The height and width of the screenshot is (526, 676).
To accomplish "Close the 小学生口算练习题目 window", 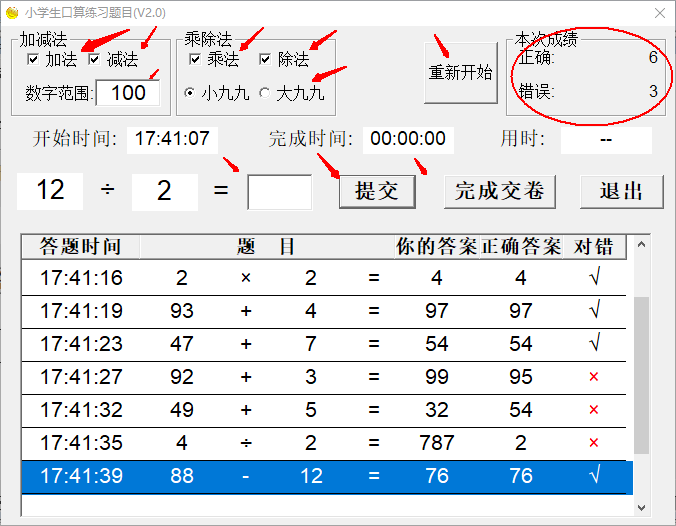I will (x=660, y=13).
